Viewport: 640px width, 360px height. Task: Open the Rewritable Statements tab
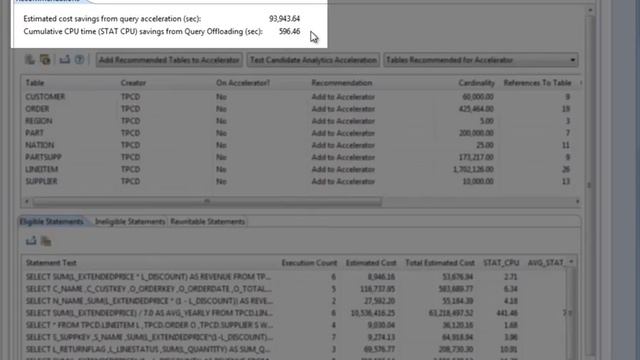(x=207, y=222)
